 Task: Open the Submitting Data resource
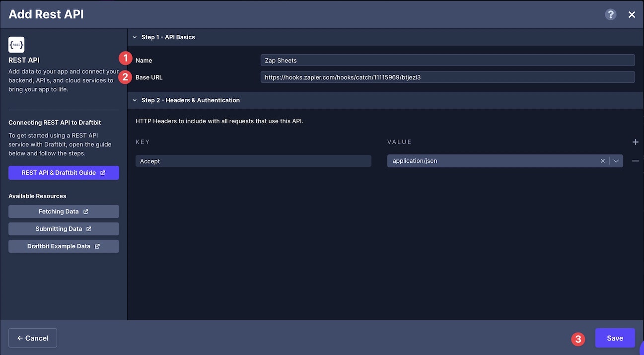(x=64, y=229)
